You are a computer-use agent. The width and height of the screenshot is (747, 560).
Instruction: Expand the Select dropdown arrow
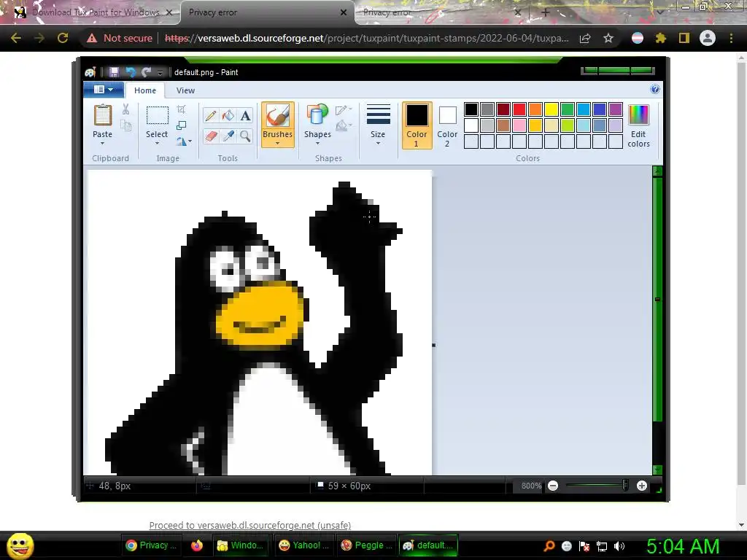[157, 144]
